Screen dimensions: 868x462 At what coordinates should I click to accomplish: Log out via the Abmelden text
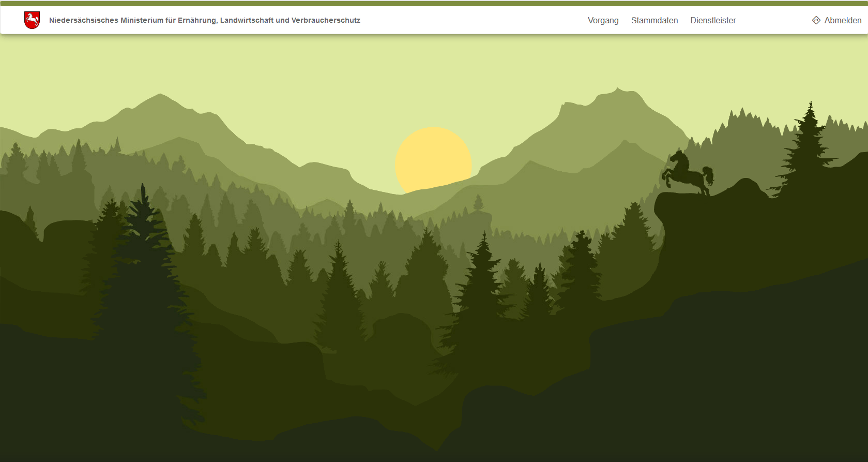pos(843,20)
